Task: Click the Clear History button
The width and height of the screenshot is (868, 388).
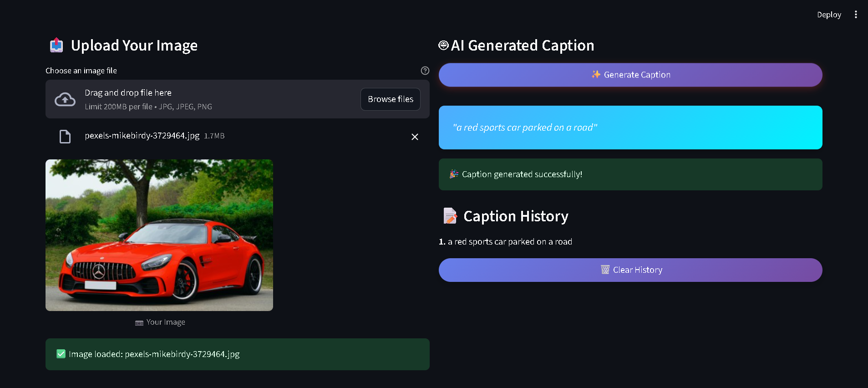Action: coord(630,270)
